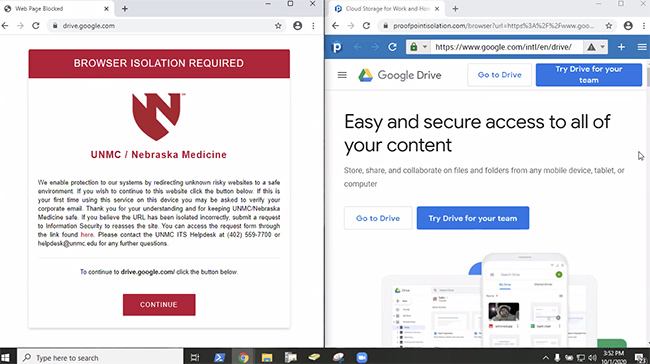
Task: Click the Google Drive logo
Action: point(400,75)
